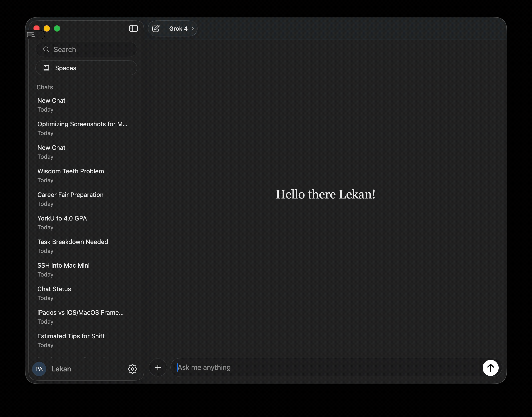Maximize window with green button
Image resolution: width=532 pixels, height=417 pixels.
coord(57,29)
